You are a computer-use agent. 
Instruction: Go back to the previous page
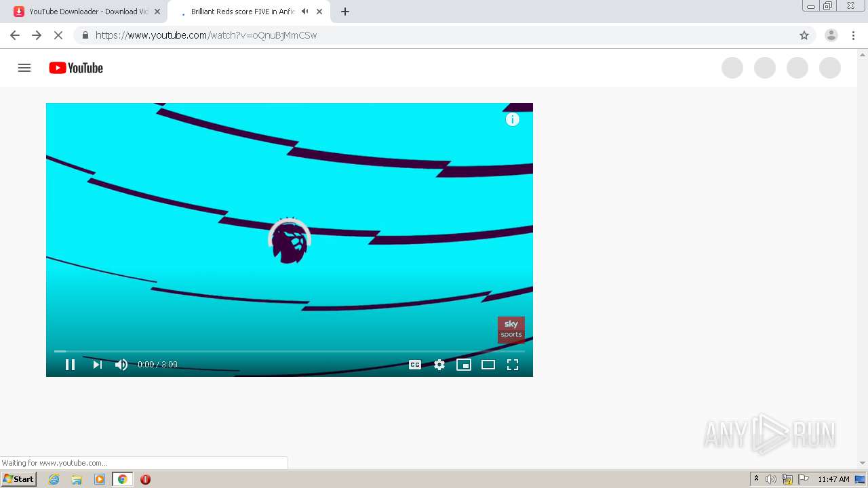point(15,35)
